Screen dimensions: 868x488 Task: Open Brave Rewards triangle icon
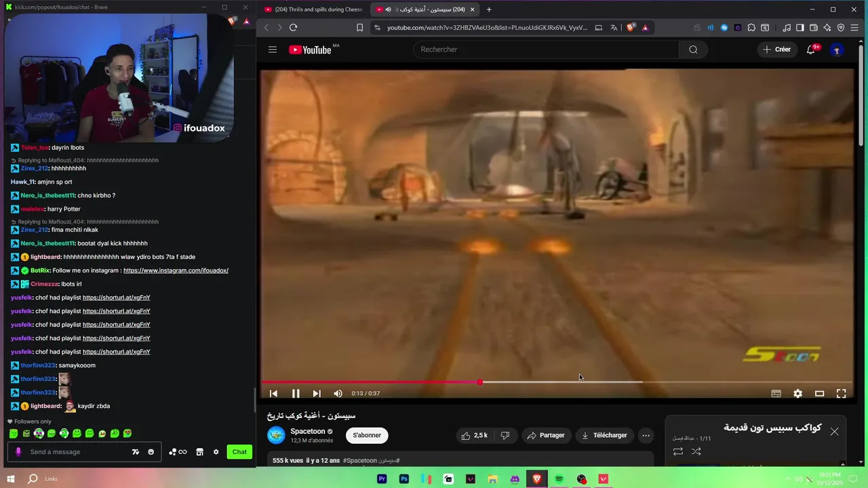tap(645, 28)
